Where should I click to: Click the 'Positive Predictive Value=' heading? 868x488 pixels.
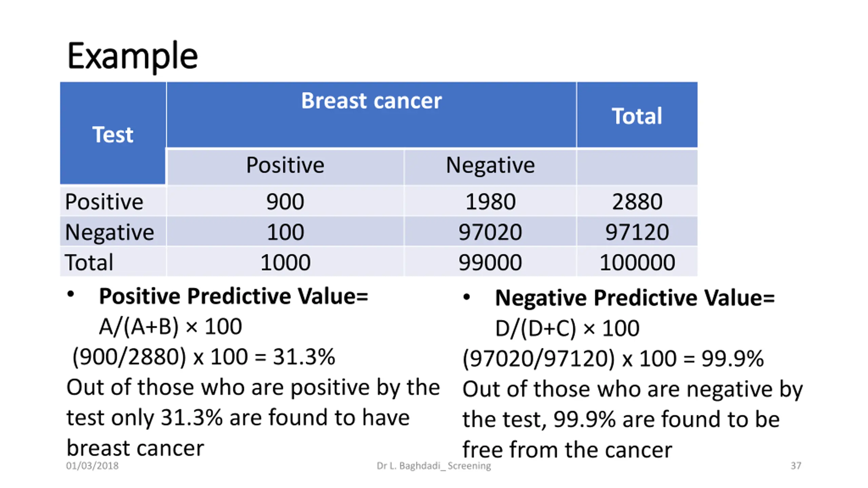coord(233,296)
